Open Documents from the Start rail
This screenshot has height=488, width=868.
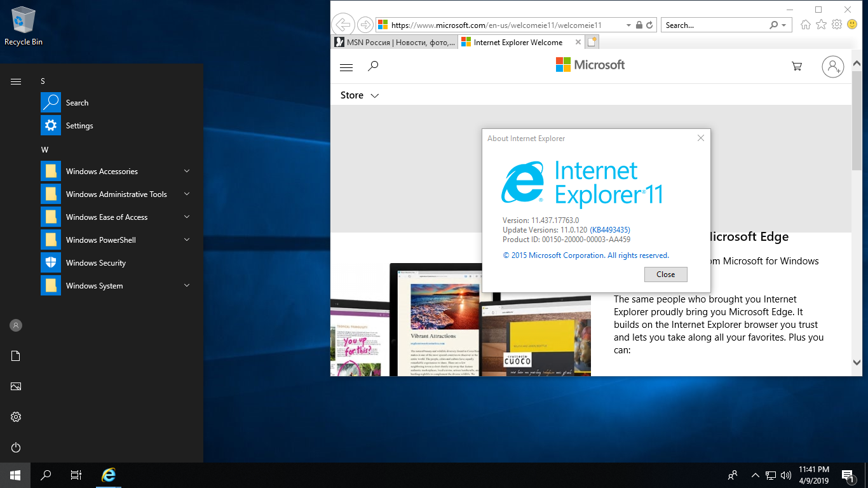tap(16, 356)
